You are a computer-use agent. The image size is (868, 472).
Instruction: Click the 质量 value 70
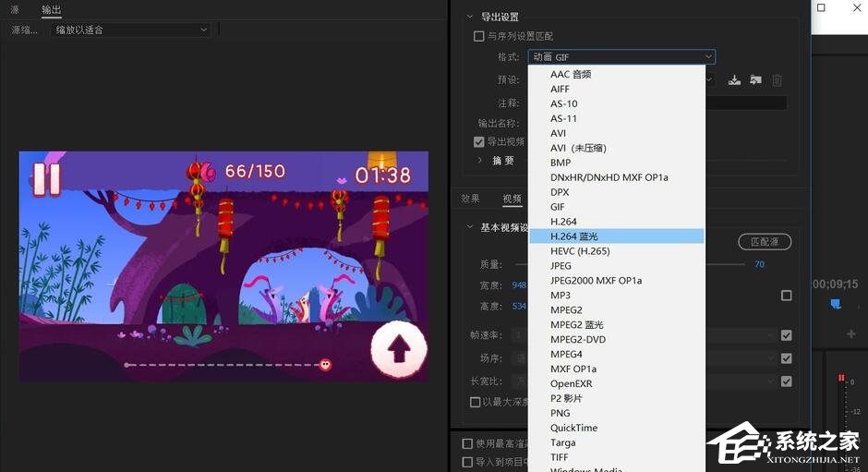pos(759,264)
